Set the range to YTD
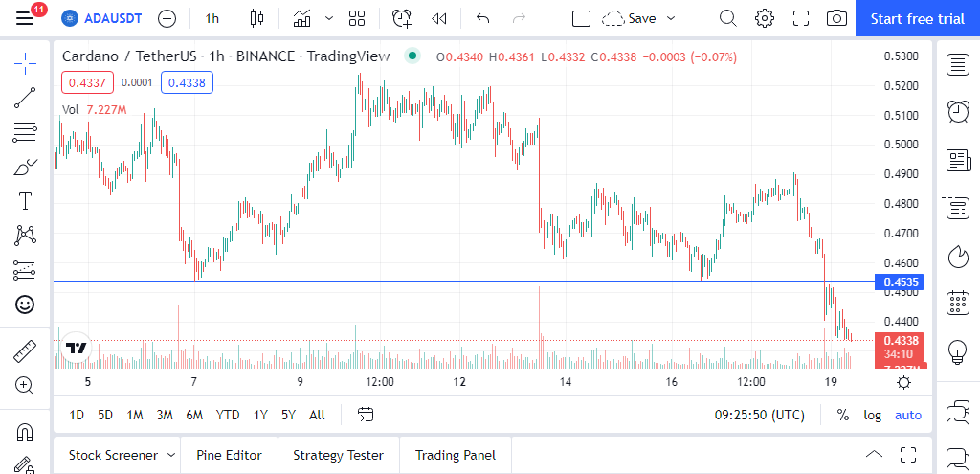Image resolution: width=980 pixels, height=474 pixels. pyautogui.click(x=228, y=415)
